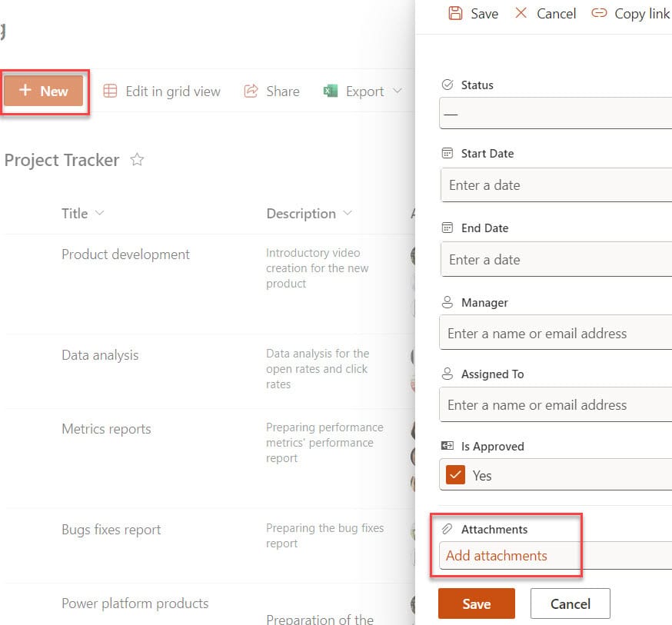Screen dimensions: 672x625
Task: Open the Description column dropdown
Action: (x=348, y=213)
